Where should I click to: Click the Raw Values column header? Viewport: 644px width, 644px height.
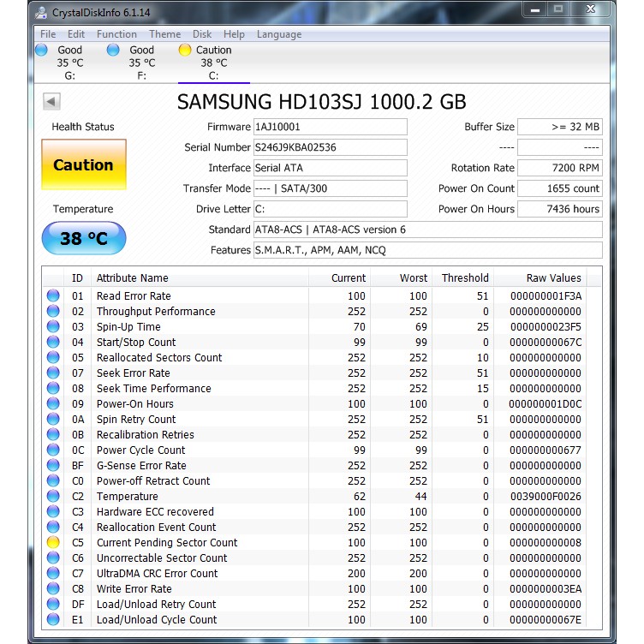point(554,278)
